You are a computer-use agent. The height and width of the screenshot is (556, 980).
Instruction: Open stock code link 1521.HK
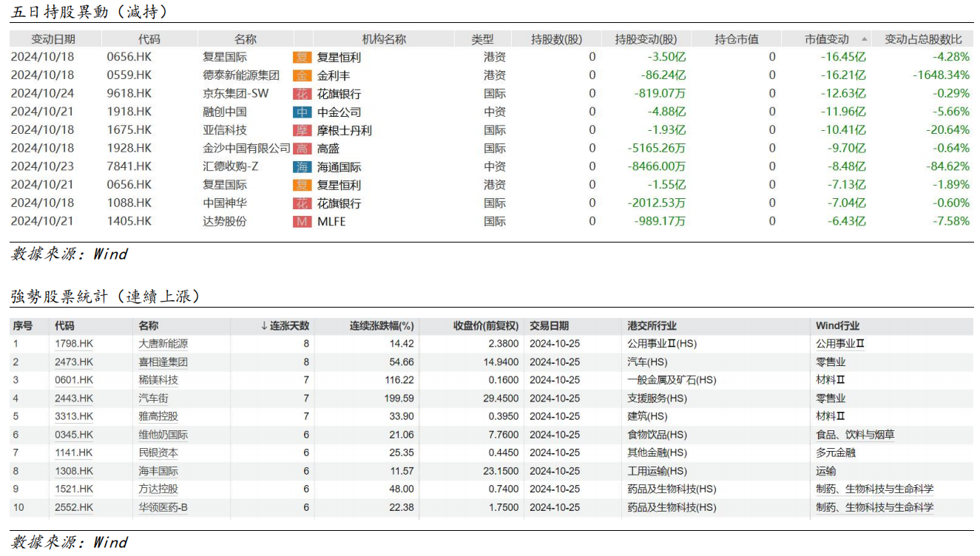[74, 489]
